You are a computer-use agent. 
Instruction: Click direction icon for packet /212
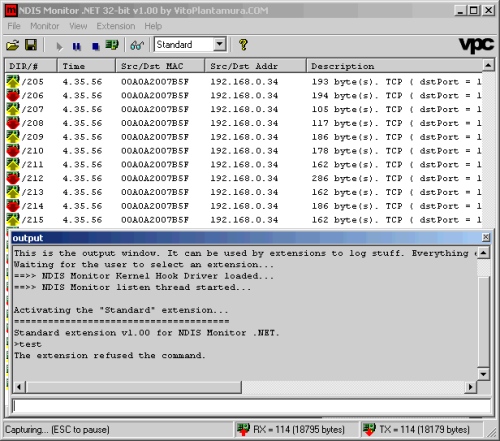pos(13,178)
